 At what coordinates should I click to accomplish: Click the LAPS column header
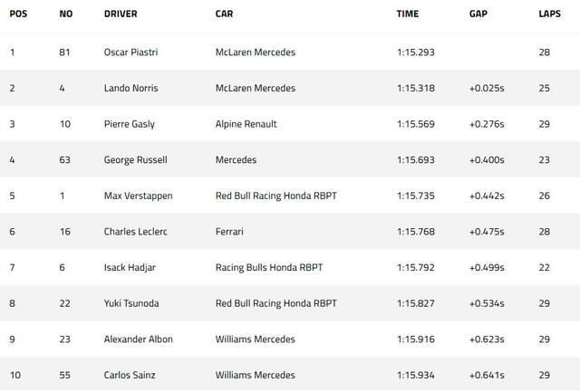(549, 15)
